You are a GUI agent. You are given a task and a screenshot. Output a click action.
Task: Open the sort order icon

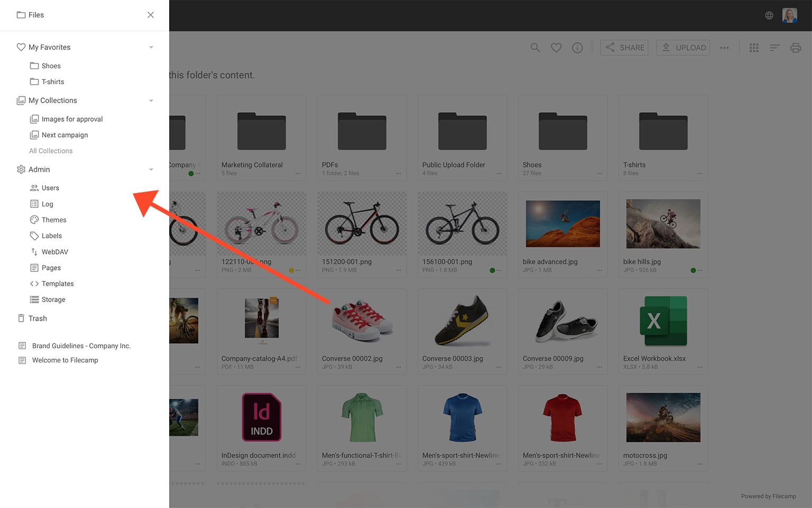pos(775,48)
